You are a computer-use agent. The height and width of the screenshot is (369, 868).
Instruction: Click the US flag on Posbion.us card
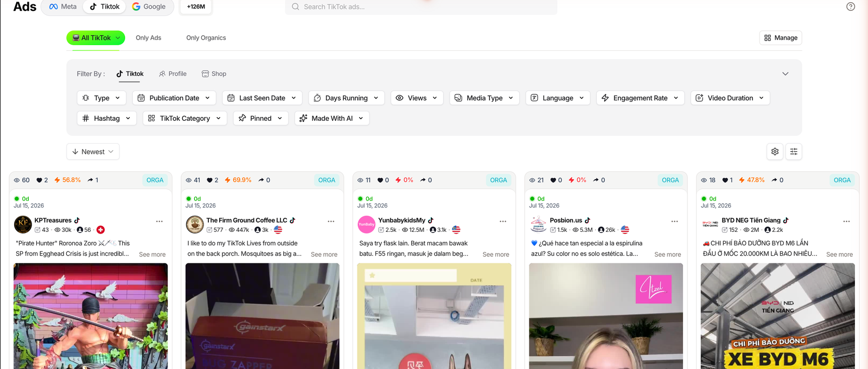[x=625, y=230]
